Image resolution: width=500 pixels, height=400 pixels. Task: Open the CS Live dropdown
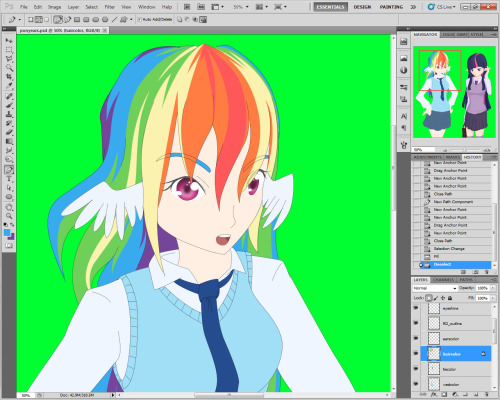pyautogui.click(x=442, y=7)
